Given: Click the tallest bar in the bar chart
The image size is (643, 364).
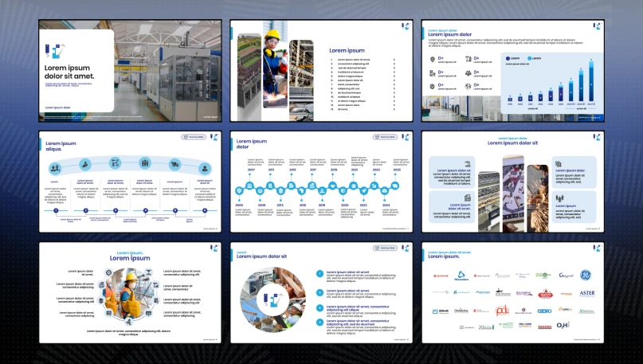Looking at the screenshot, I should [591, 80].
